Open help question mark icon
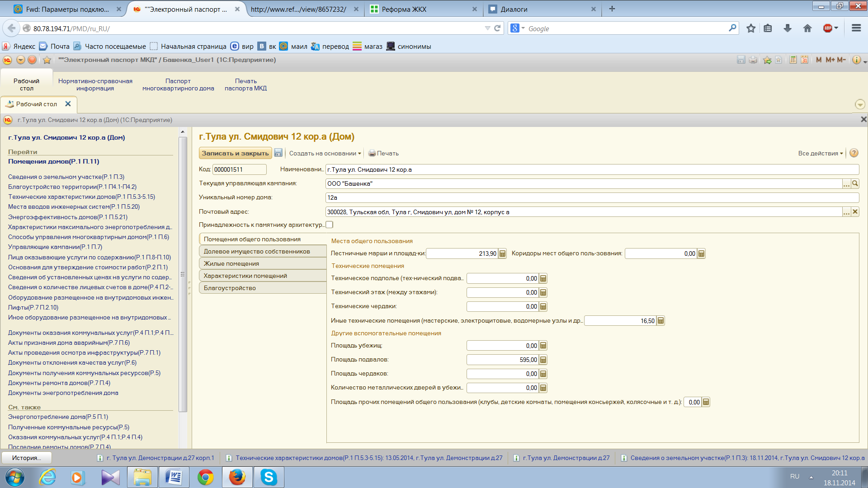 (x=854, y=153)
